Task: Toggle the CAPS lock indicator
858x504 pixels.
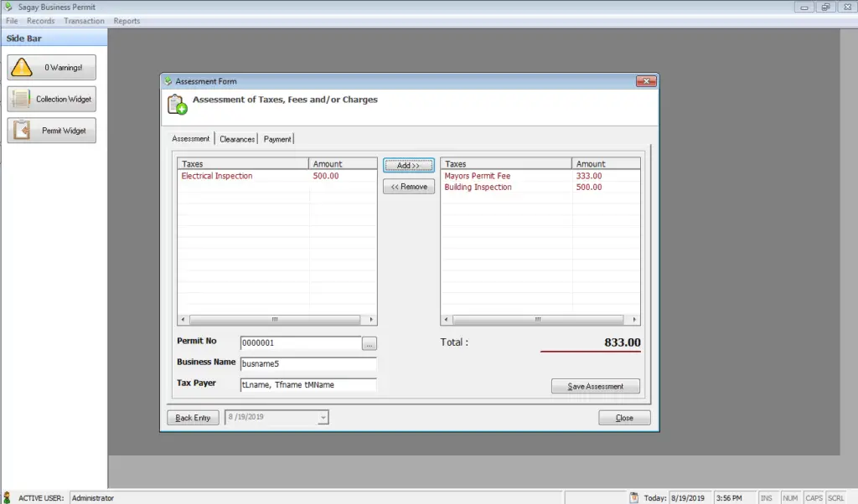Action: pyautogui.click(x=813, y=496)
